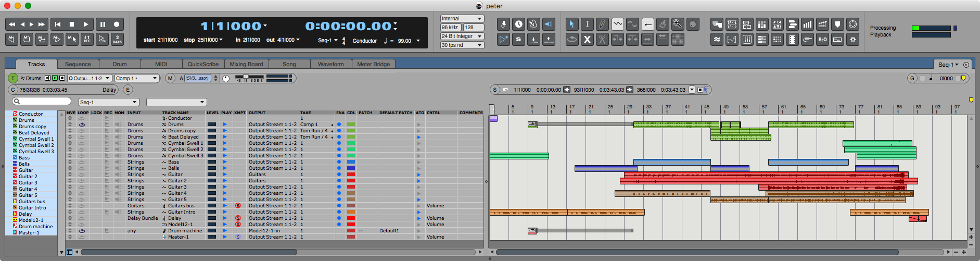
Task: Switch to the Drum tab
Action: point(120,64)
